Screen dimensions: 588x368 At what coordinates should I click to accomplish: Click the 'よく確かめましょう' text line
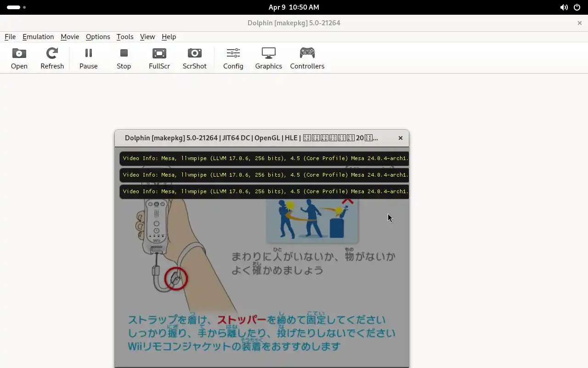click(277, 270)
